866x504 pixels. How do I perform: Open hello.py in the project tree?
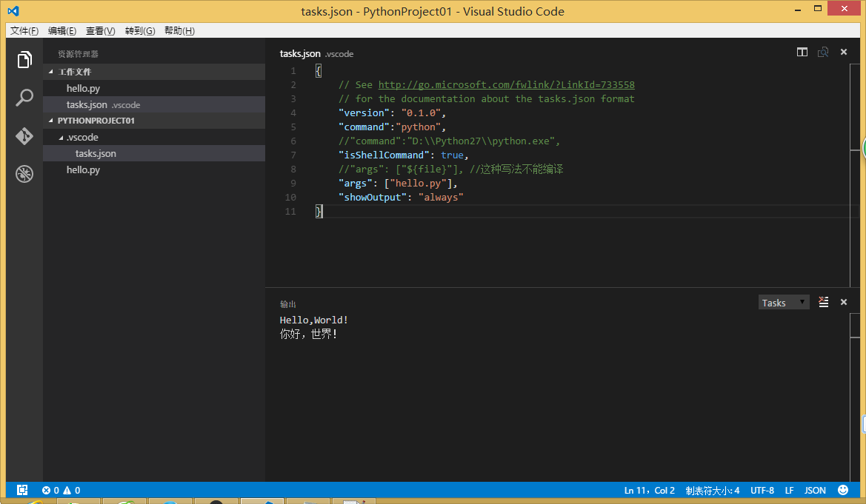154,169
